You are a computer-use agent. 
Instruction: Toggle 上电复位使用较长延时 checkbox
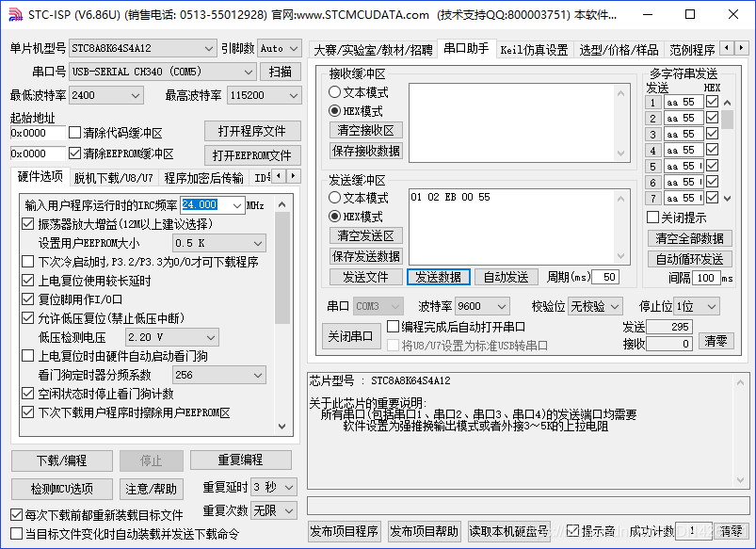click(x=28, y=281)
